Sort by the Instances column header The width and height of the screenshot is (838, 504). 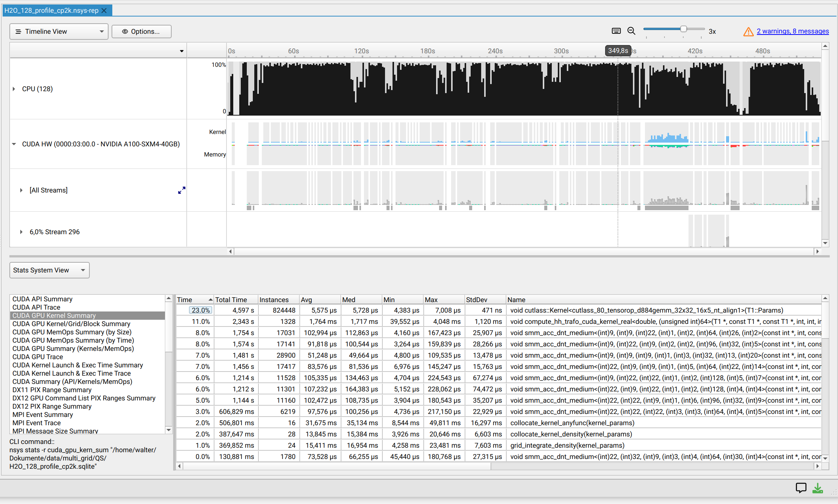pyautogui.click(x=279, y=300)
